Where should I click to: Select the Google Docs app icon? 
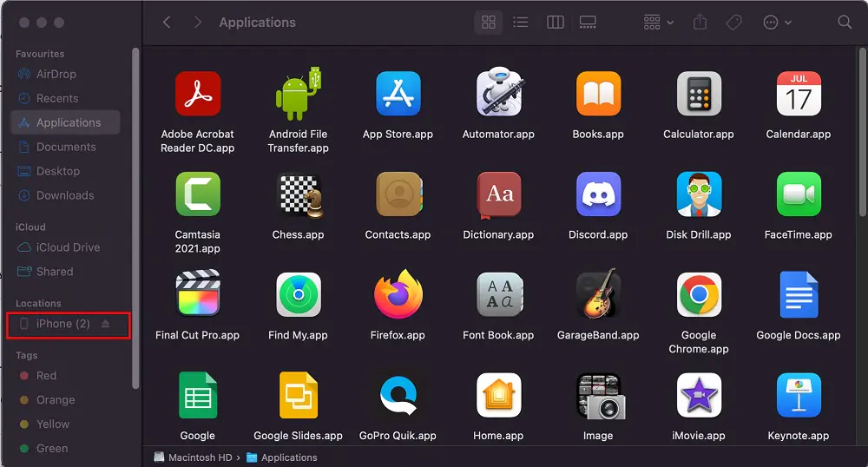[799, 294]
